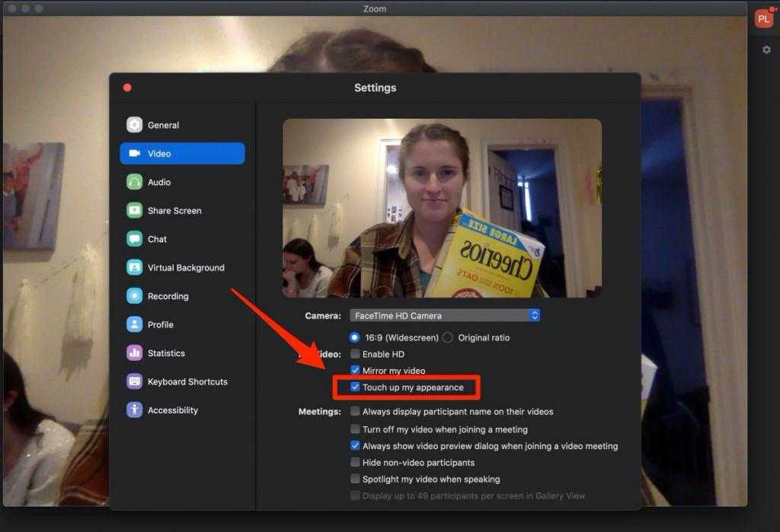Click the General settings gear icon

pyautogui.click(x=135, y=125)
